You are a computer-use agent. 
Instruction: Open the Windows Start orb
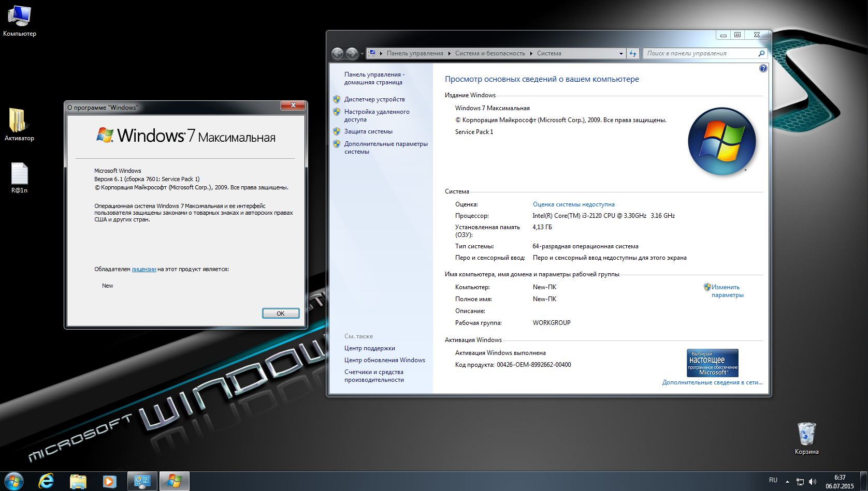tap(13, 481)
